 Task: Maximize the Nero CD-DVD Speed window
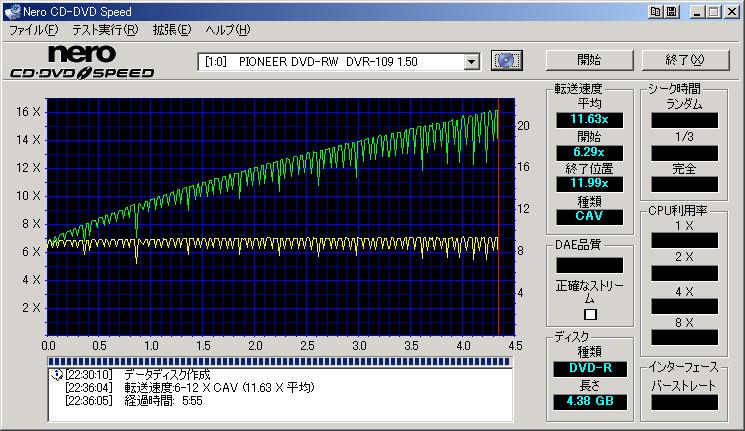[713, 11]
